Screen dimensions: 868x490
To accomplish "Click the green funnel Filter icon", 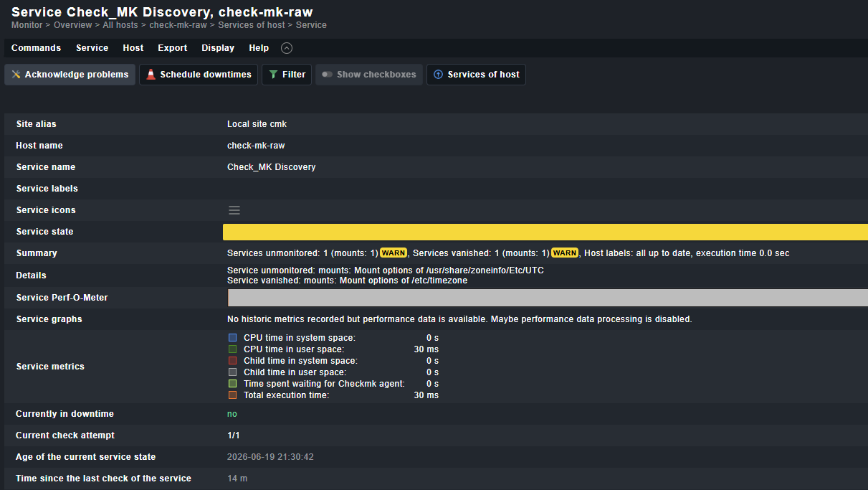I will click(x=273, y=75).
